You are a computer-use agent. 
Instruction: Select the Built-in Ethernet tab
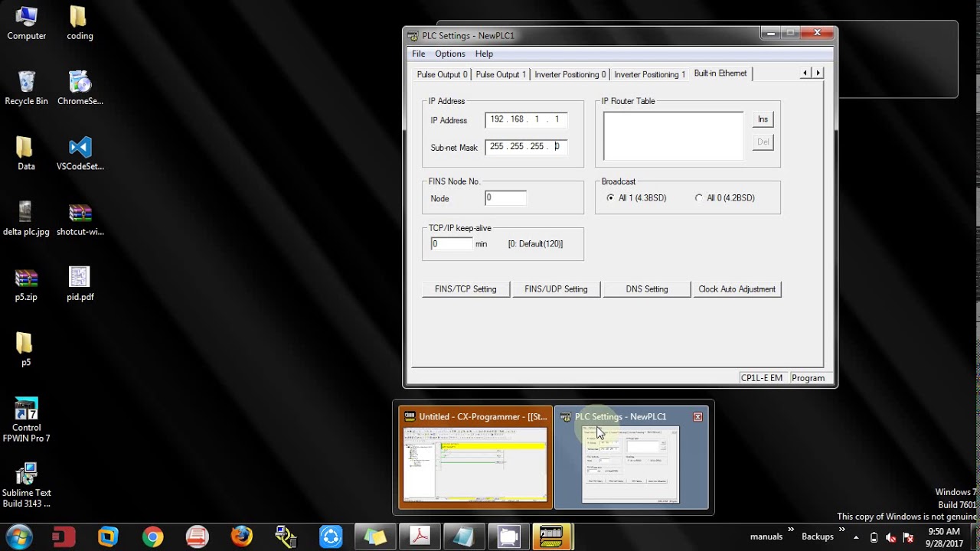[x=720, y=73]
